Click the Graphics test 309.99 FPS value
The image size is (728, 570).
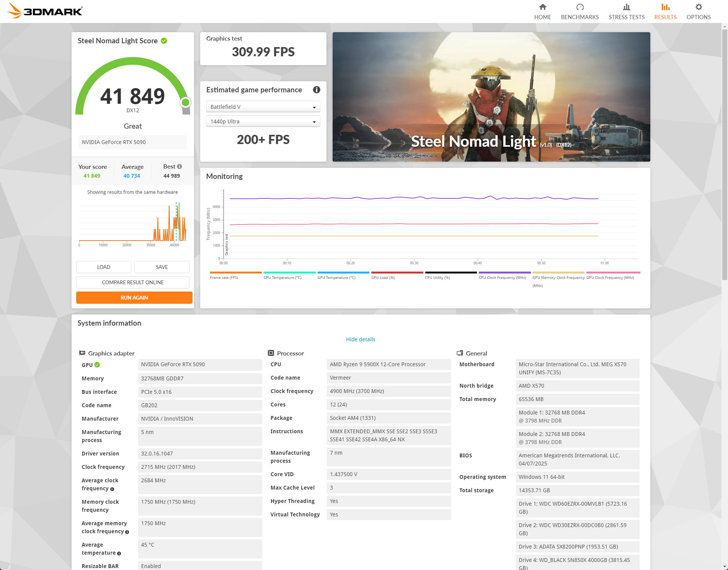tap(263, 52)
